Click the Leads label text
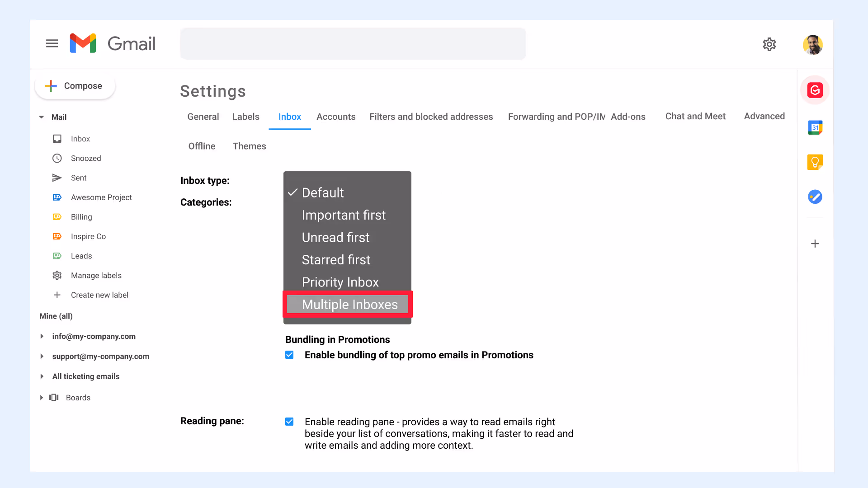 tap(81, 256)
